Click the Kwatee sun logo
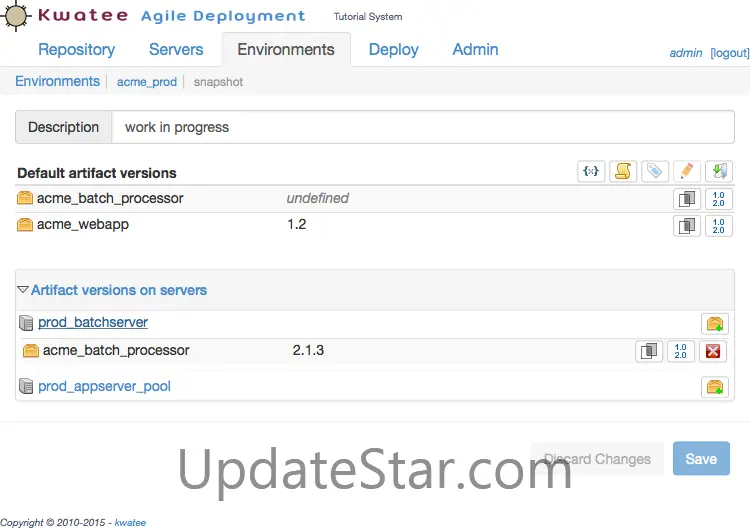The image size is (750, 529). [16, 16]
